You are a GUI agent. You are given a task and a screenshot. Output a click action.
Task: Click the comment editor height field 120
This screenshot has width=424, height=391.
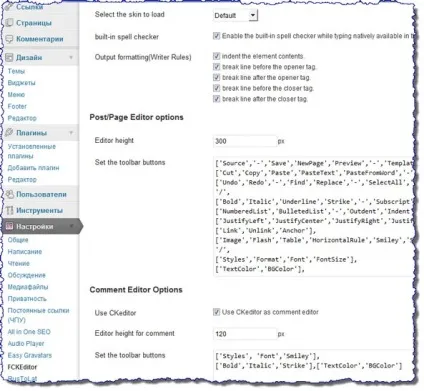coord(245,334)
